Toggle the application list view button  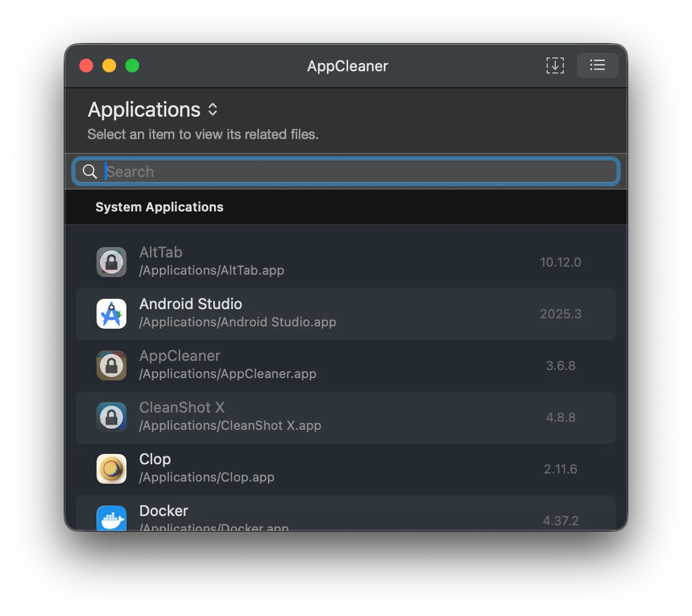pos(597,65)
